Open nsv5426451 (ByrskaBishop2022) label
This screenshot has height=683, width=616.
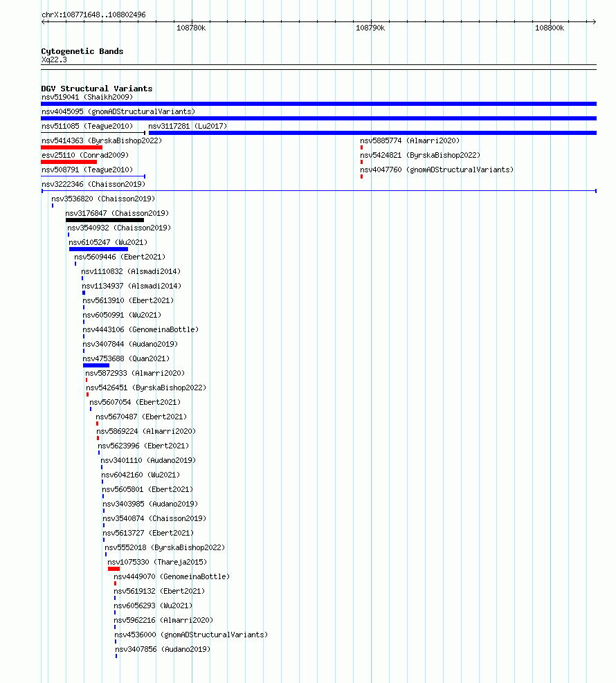pos(146,388)
